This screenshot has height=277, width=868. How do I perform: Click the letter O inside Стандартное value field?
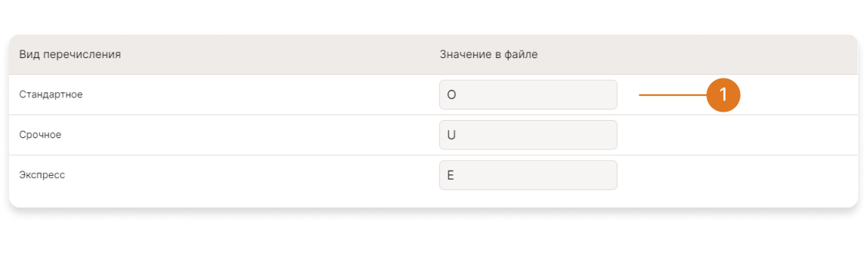tap(451, 95)
